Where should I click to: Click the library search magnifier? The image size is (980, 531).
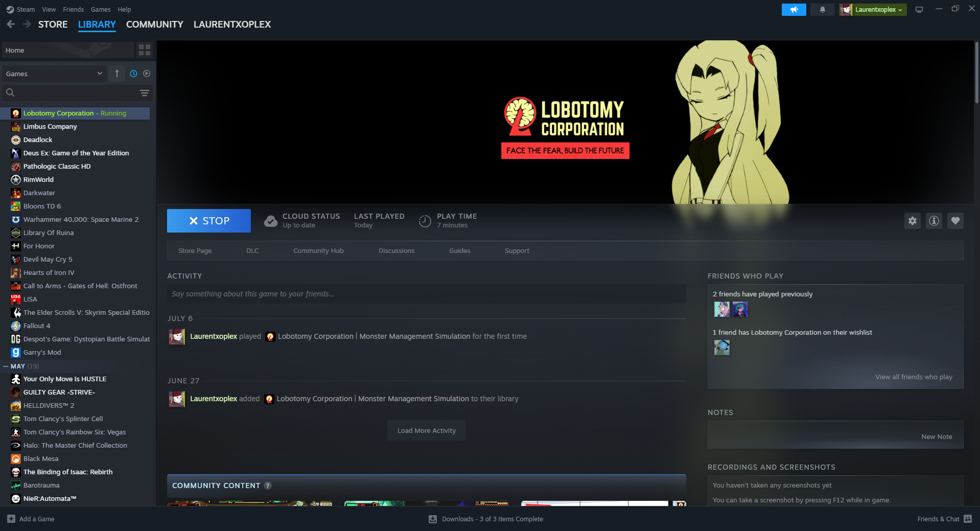[10, 93]
